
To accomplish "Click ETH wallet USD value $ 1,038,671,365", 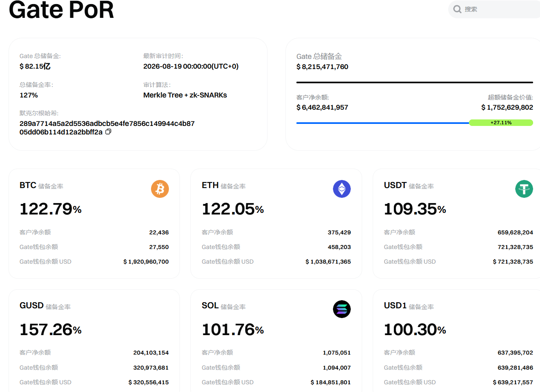I will 328,262.
